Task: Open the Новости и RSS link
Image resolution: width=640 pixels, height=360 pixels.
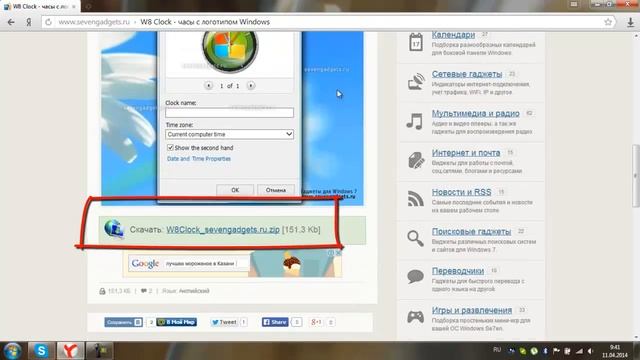Action: pos(461,192)
